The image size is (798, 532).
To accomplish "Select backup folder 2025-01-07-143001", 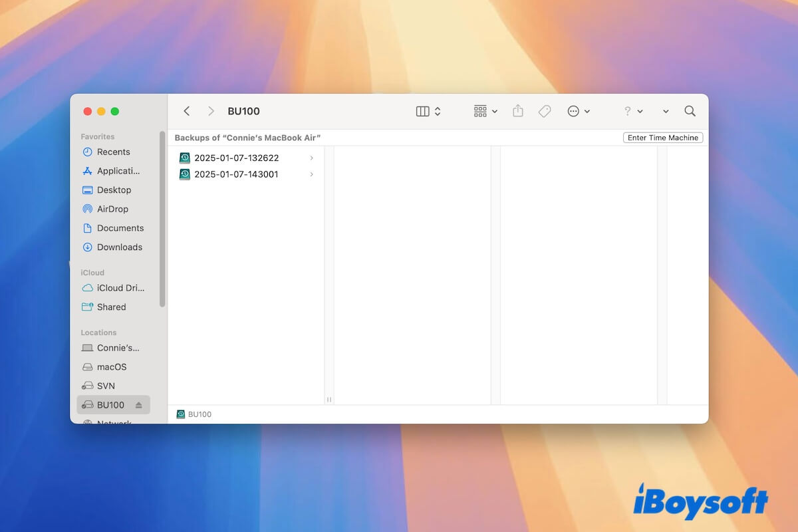I will (x=236, y=174).
